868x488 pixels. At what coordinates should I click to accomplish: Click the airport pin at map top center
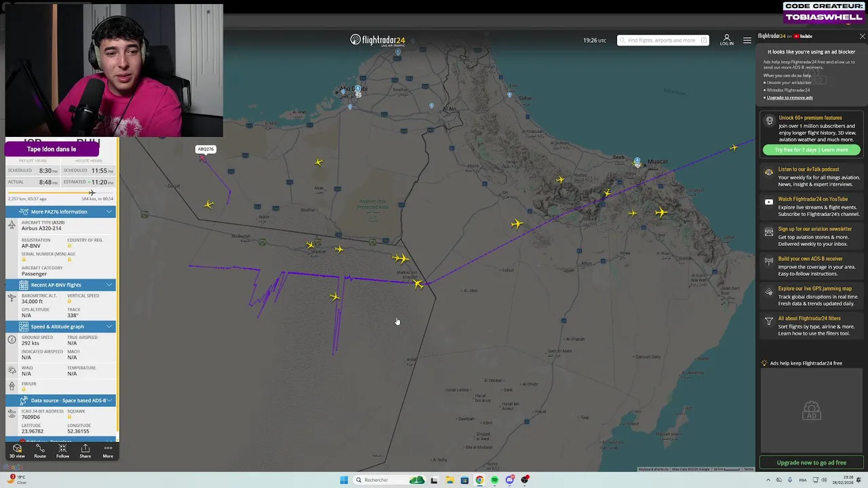tap(398, 52)
